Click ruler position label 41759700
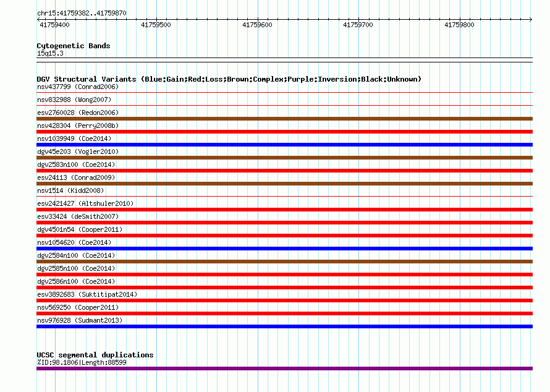The height and width of the screenshot is (392, 550). coord(358,25)
